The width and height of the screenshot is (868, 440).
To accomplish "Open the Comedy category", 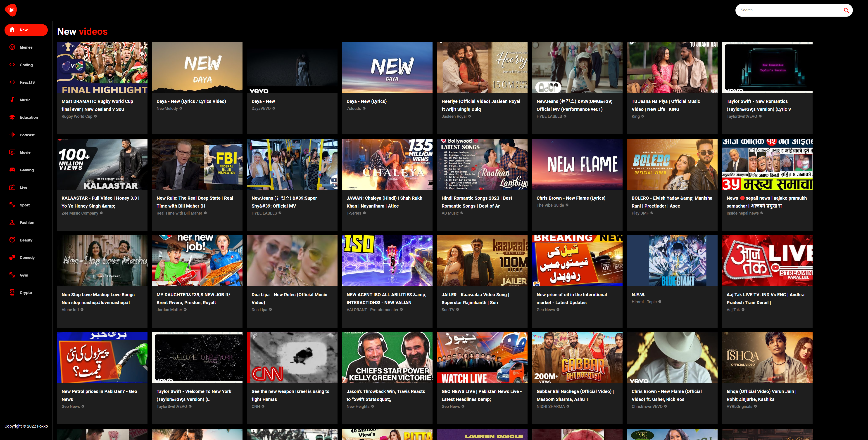I will [27, 258].
